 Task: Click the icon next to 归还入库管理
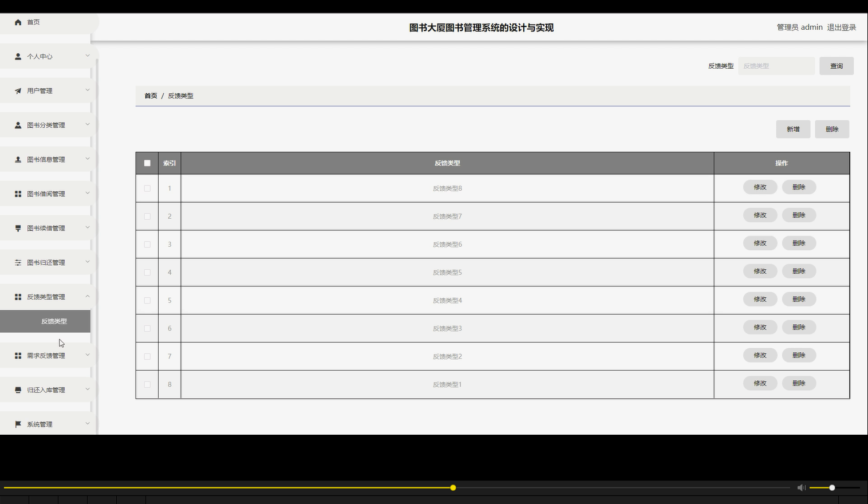click(x=18, y=390)
